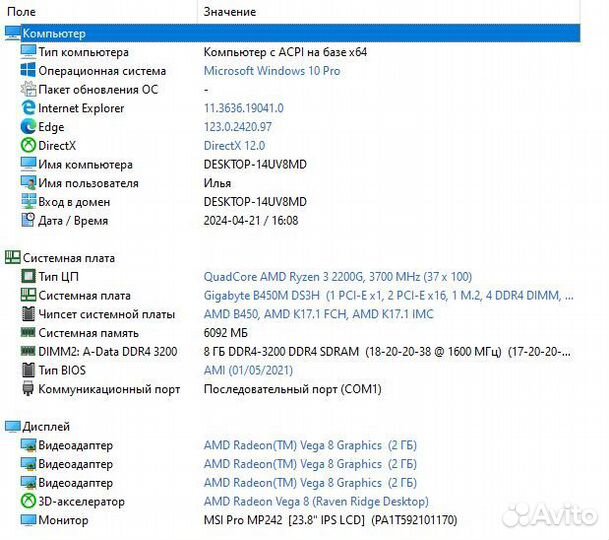
Task: Click the Windows logo icon beside Операционная система
Action: (x=28, y=71)
